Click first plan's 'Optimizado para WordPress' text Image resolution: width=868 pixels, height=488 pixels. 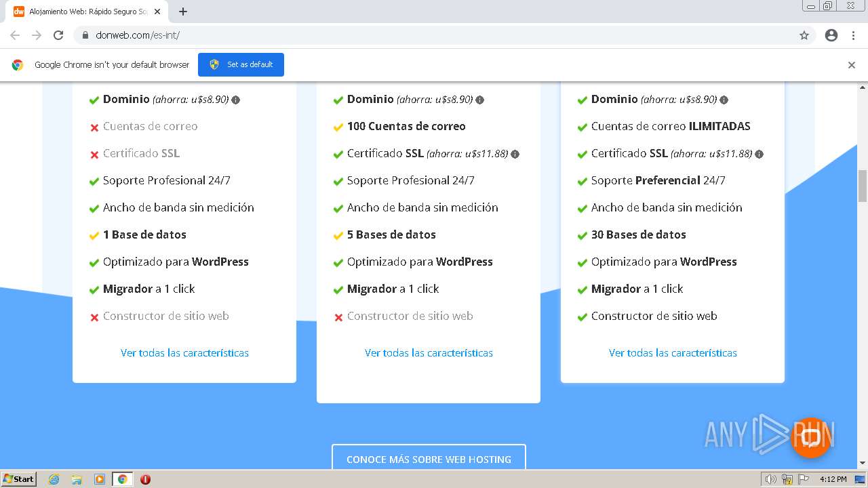tap(176, 262)
